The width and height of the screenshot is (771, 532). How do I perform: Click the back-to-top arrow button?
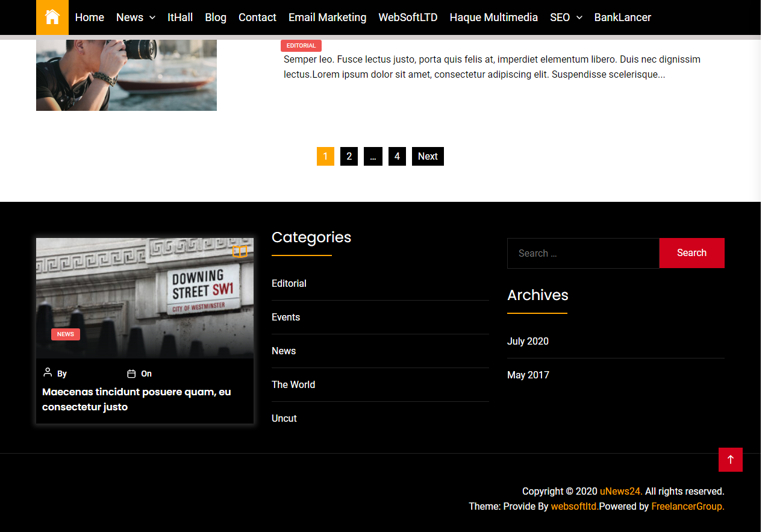pyautogui.click(x=731, y=460)
